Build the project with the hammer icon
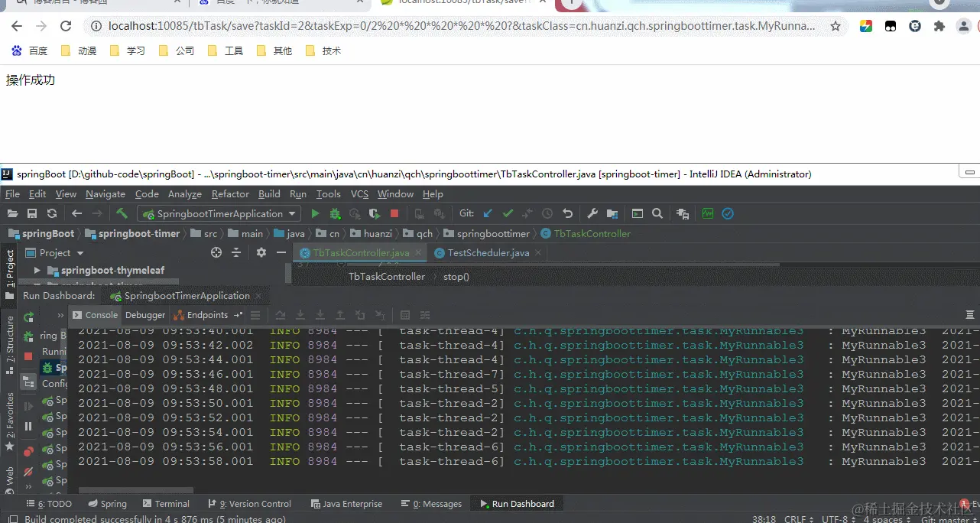 (122, 214)
